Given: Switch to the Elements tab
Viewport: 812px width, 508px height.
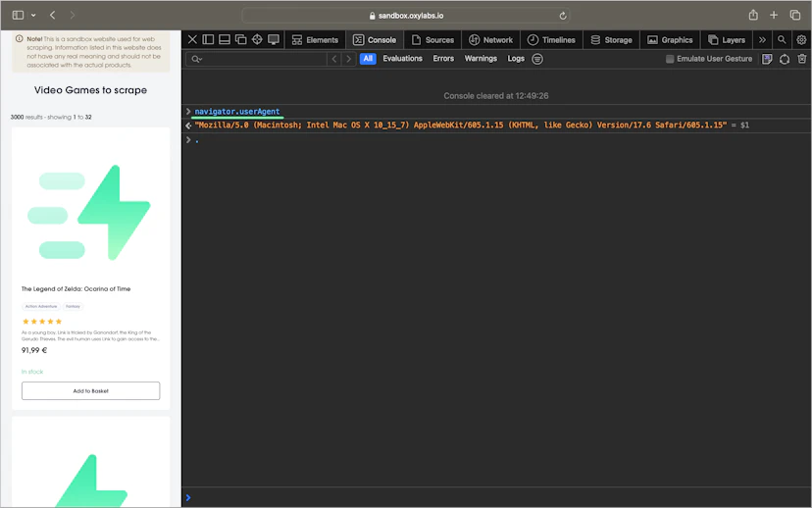Looking at the screenshot, I should (315, 40).
